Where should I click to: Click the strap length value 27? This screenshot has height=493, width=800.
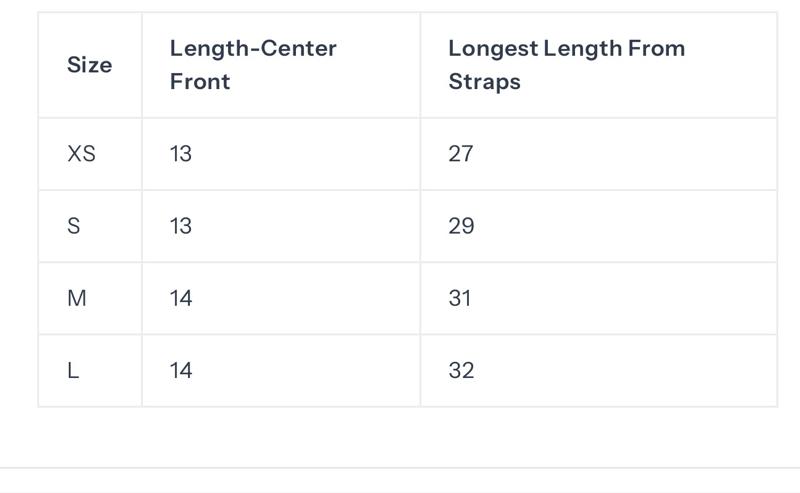[461, 154]
